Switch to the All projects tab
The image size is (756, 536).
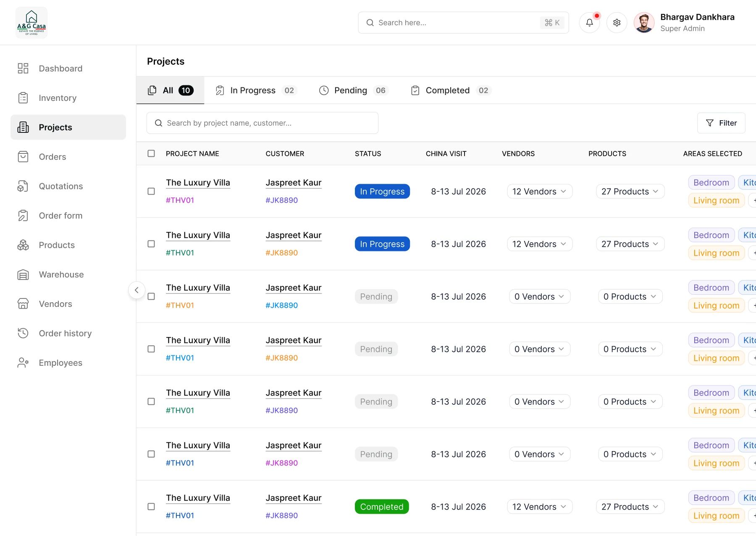pyautogui.click(x=171, y=90)
